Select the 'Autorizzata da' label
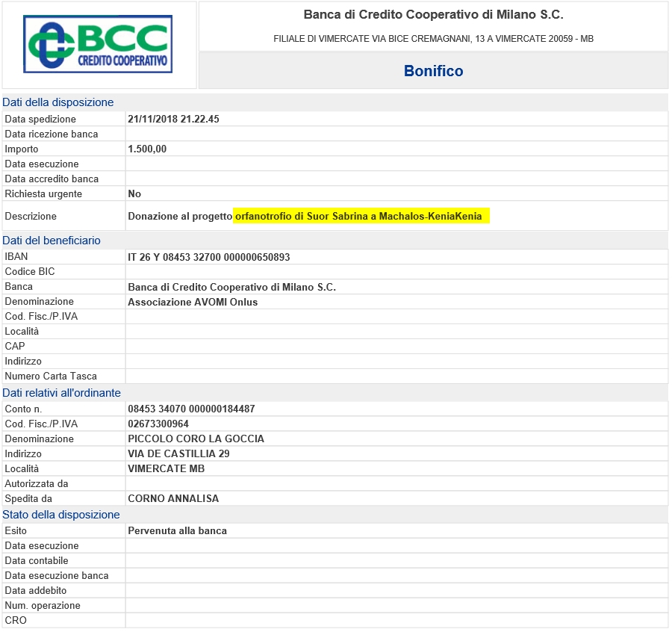The height and width of the screenshot is (632, 672). click(x=37, y=483)
